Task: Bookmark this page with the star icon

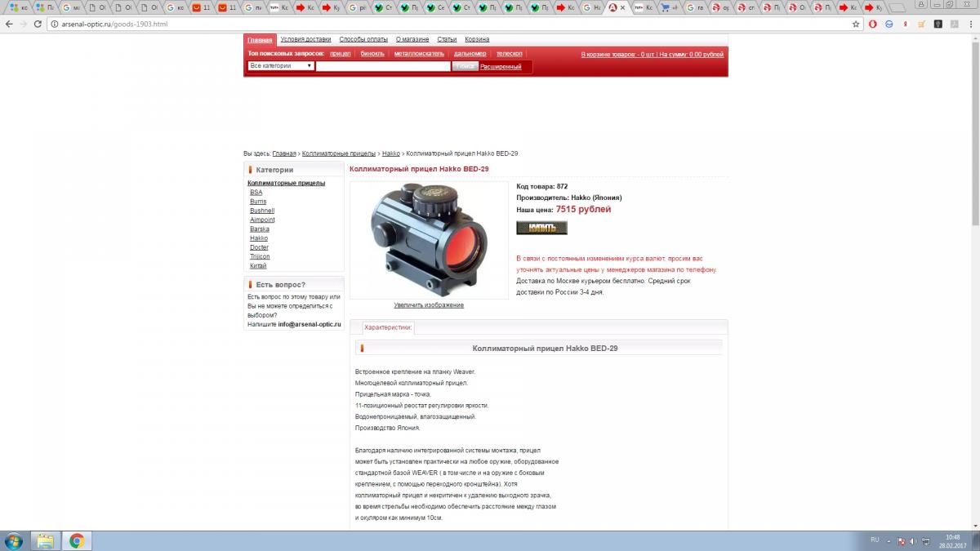Action: pyautogui.click(x=856, y=24)
